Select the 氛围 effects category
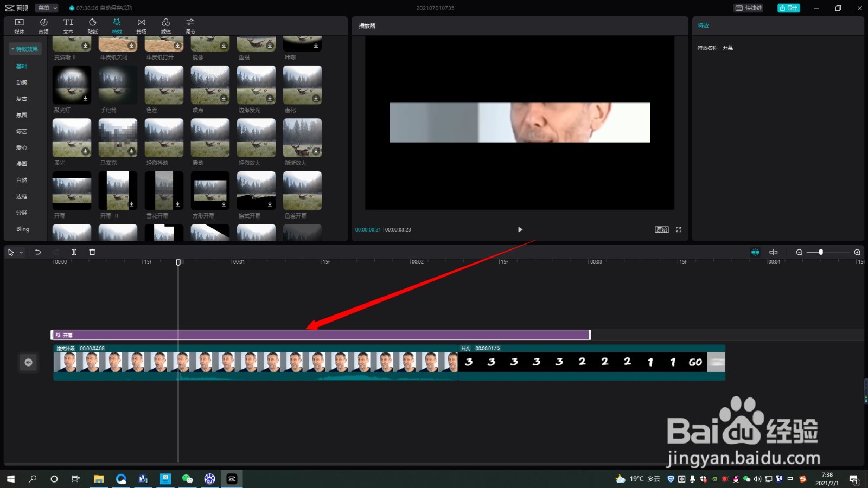Image resolution: width=868 pixels, height=488 pixels. (22, 115)
